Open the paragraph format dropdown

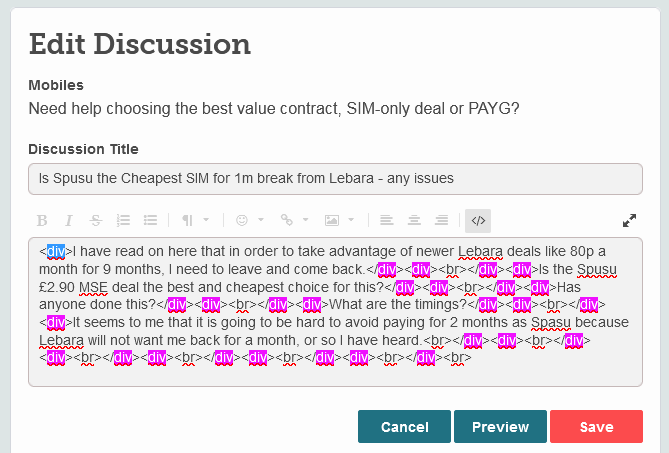195,220
